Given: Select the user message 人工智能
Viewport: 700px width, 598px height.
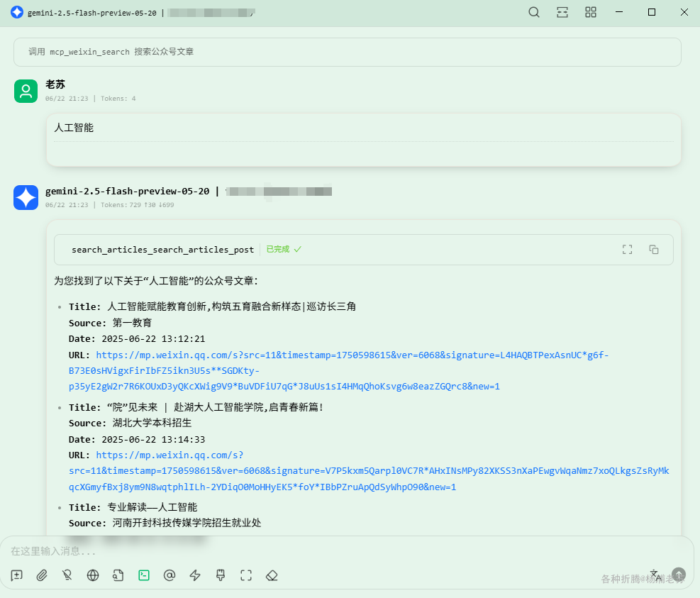Looking at the screenshot, I should (74, 128).
